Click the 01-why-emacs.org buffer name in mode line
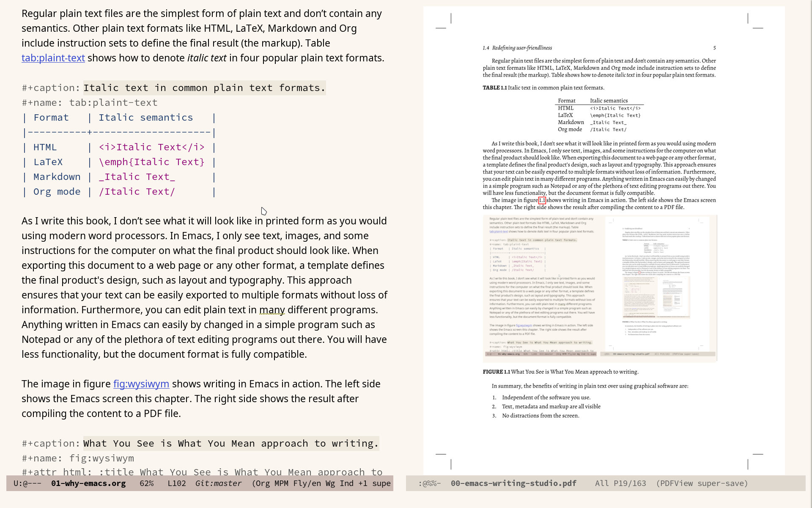Image resolution: width=812 pixels, height=508 pixels. [x=88, y=483]
